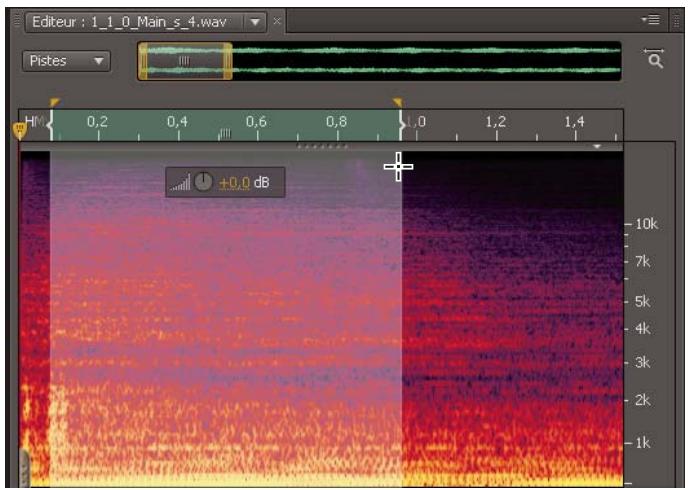The width and height of the screenshot is (689, 490).
Task: Click the panel gripper at top left
Action: 17,21
